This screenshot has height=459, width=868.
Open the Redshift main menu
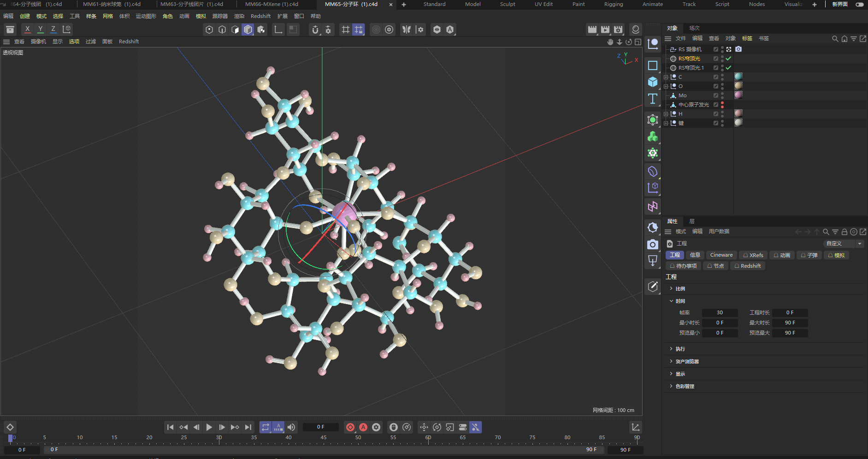tap(260, 16)
